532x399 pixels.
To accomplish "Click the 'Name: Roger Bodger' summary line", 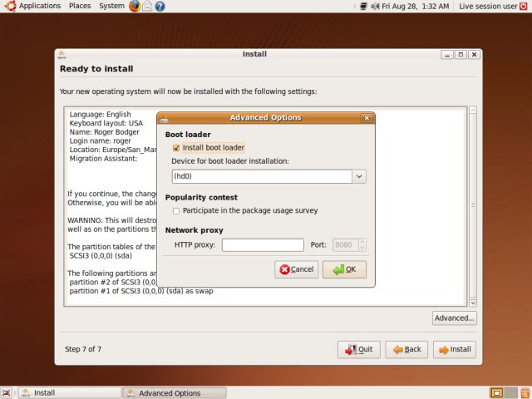I will click(x=104, y=132).
